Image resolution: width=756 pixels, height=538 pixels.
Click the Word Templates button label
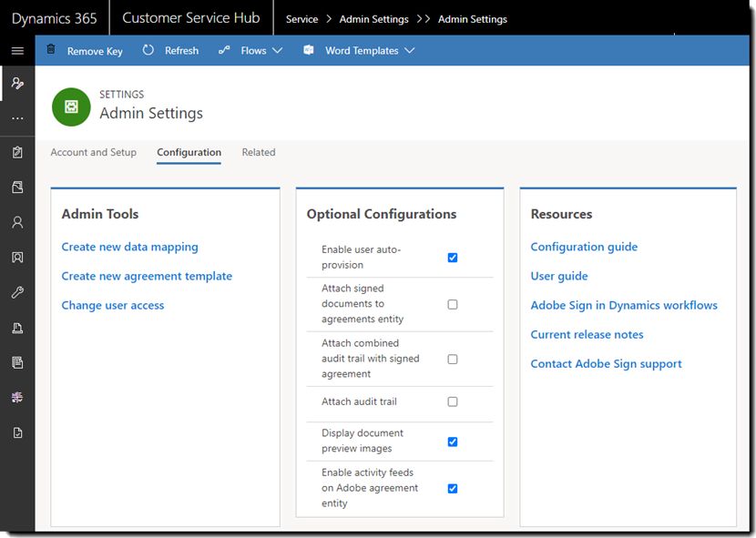pos(363,51)
